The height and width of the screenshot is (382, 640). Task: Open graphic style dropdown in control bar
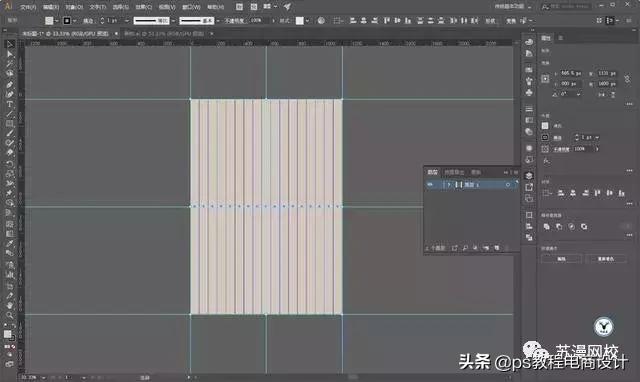coord(307,20)
